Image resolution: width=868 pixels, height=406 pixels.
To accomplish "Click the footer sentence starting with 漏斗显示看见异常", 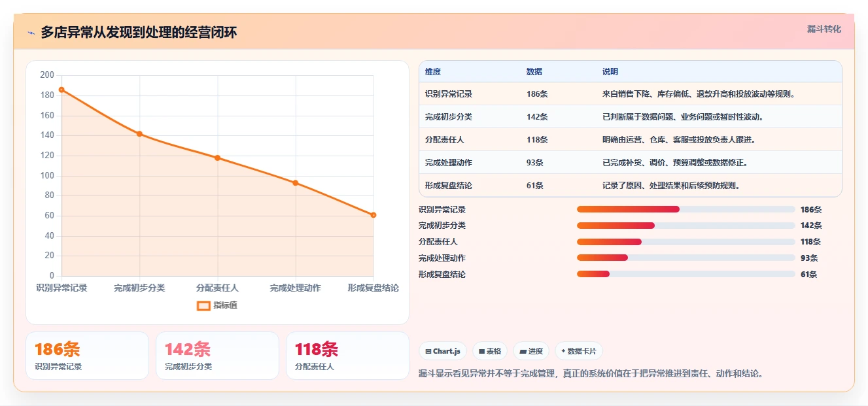I will (591, 374).
